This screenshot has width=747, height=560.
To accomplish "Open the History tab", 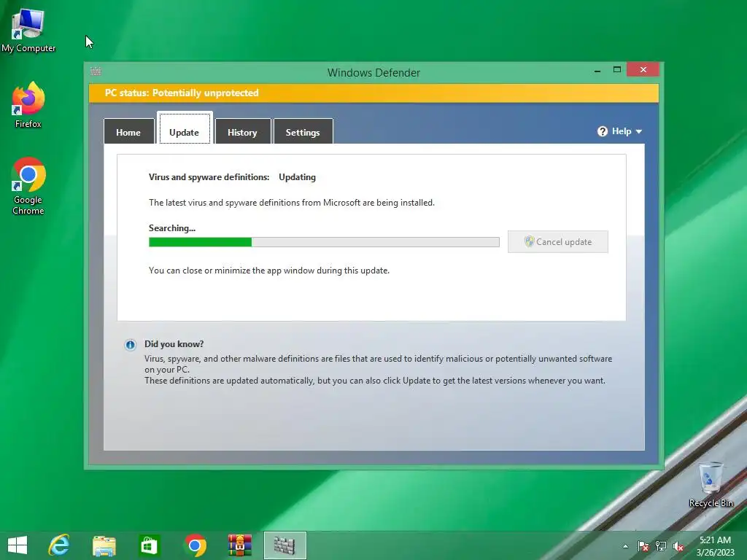I will point(242,131).
